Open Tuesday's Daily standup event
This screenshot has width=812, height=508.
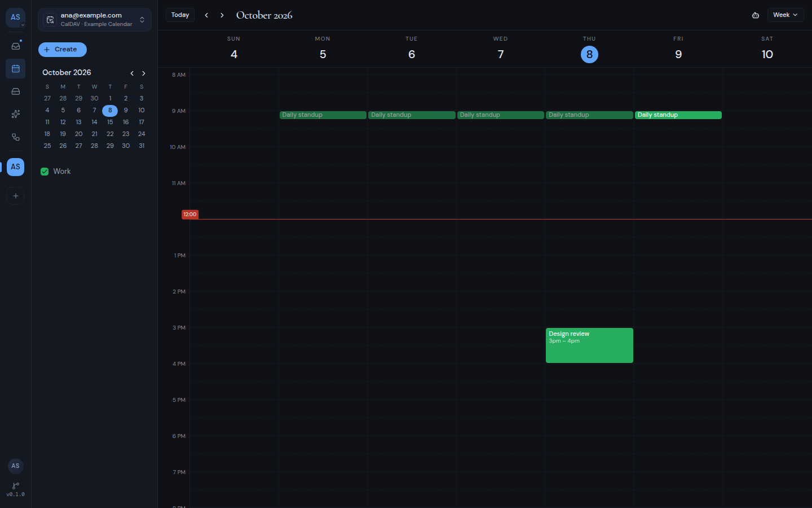coord(412,115)
